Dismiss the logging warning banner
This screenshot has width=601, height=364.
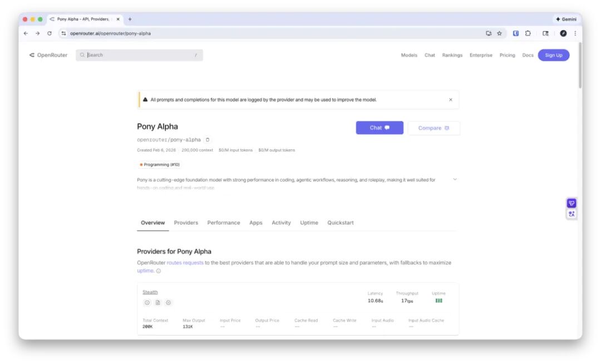point(451,100)
